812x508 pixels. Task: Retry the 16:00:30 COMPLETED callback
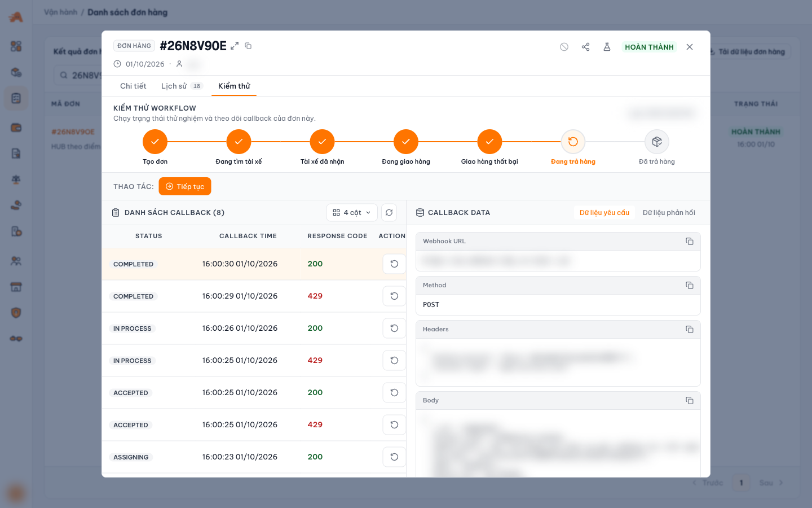click(394, 264)
